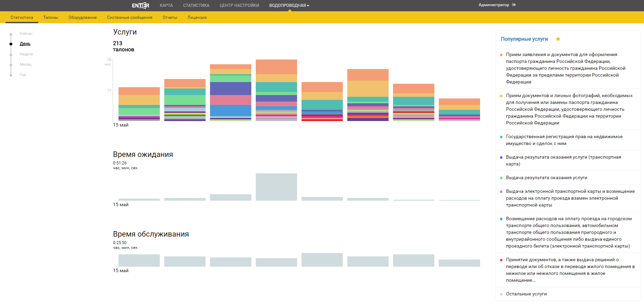
Task: Select Остальные услуги legend entry
Action: [x=526, y=294]
